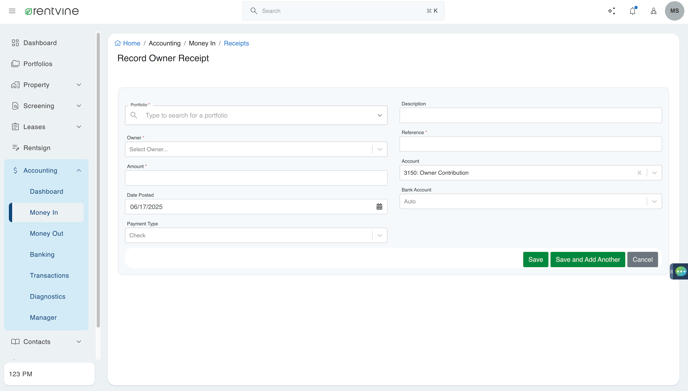Open the Bank Account Auto dropdown
The width and height of the screenshot is (688, 391).
pos(530,201)
